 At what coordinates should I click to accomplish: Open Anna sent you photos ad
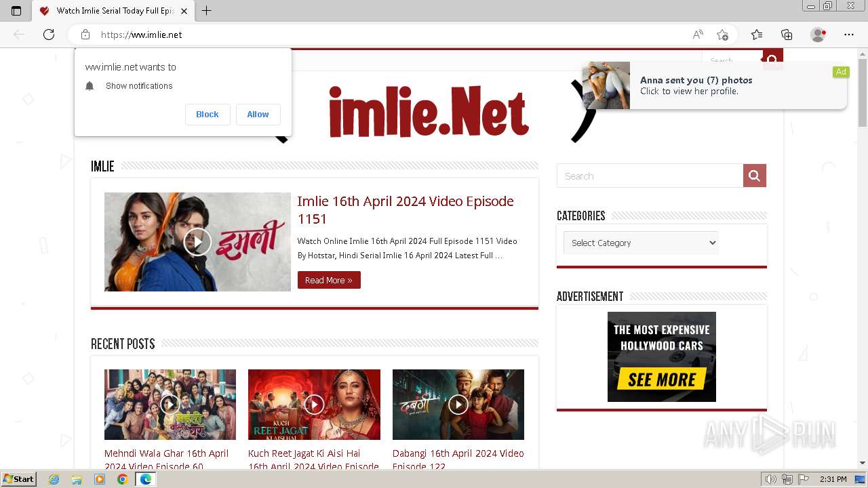click(x=713, y=85)
